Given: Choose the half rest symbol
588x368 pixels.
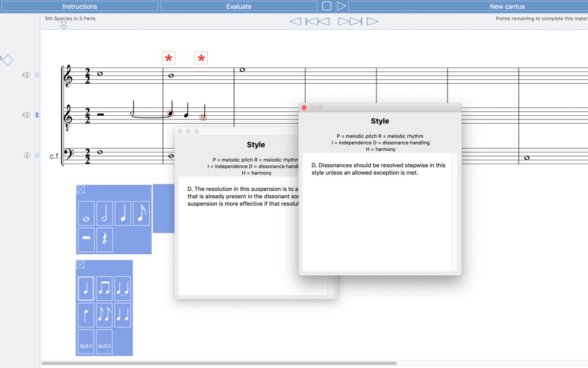Looking at the screenshot, I should [86, 239].
